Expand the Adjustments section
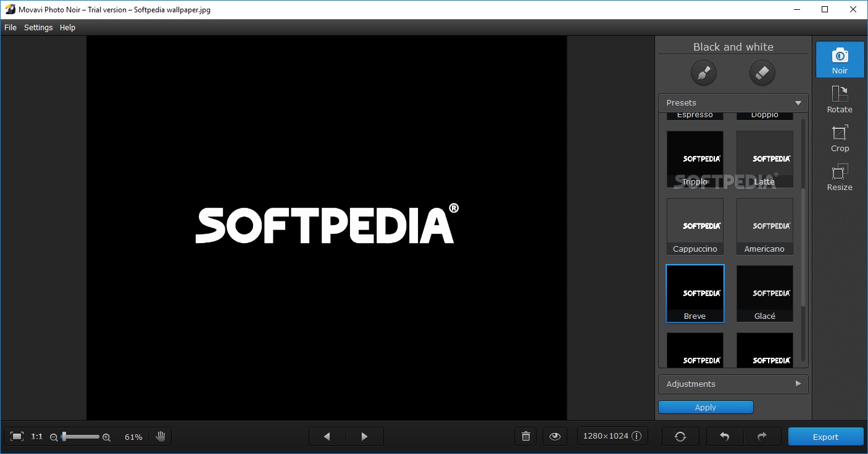The image size is (868, 454). pos(733,384)
